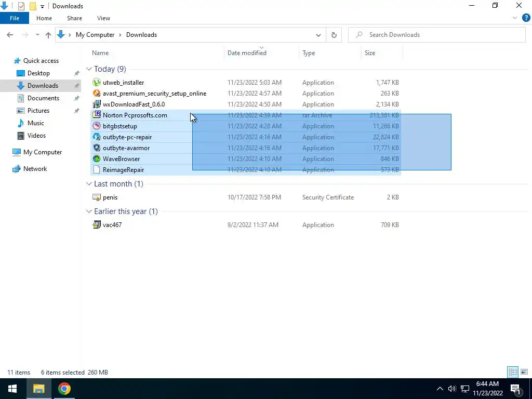
Task: Click the bitgbstsetup file icon
Action: pos(97,126)
